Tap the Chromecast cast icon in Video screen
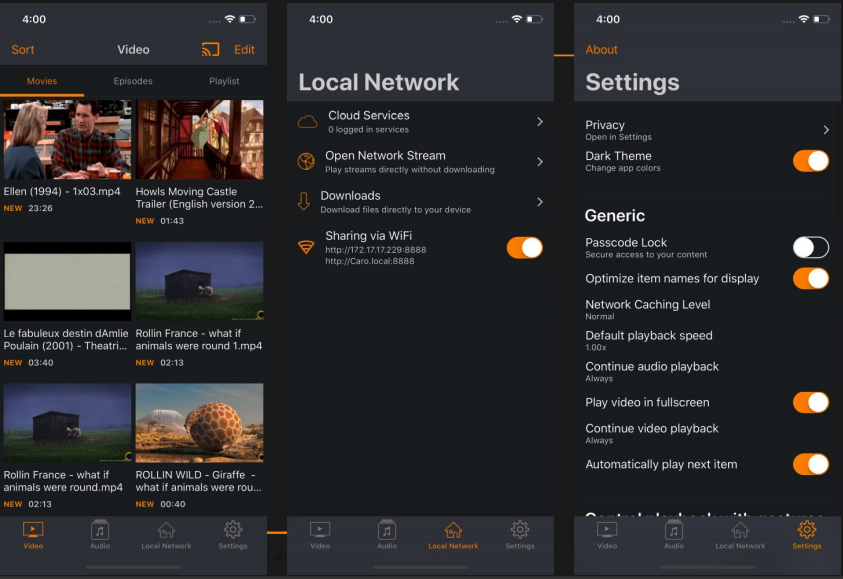 (210, 49)
